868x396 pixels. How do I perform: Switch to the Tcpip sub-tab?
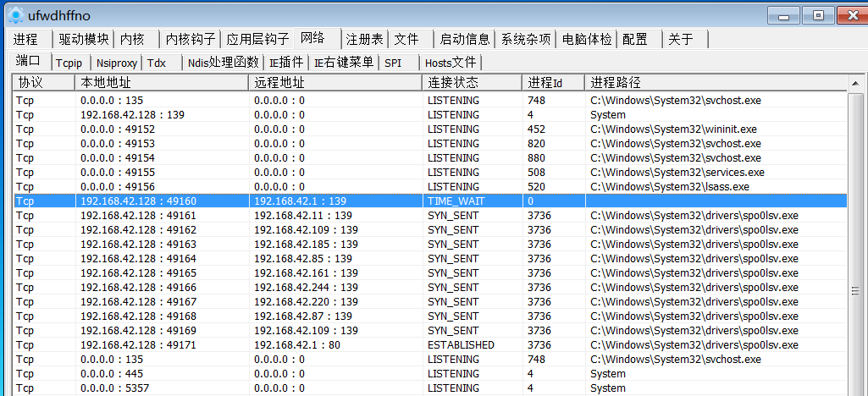click(x=71, y=63)
